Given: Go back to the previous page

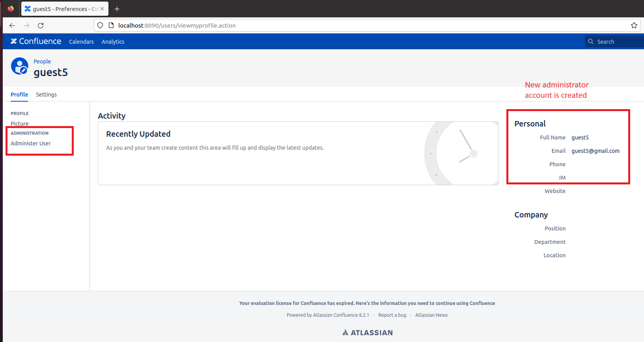Looking at the screenshot, I should coord(12,25).
